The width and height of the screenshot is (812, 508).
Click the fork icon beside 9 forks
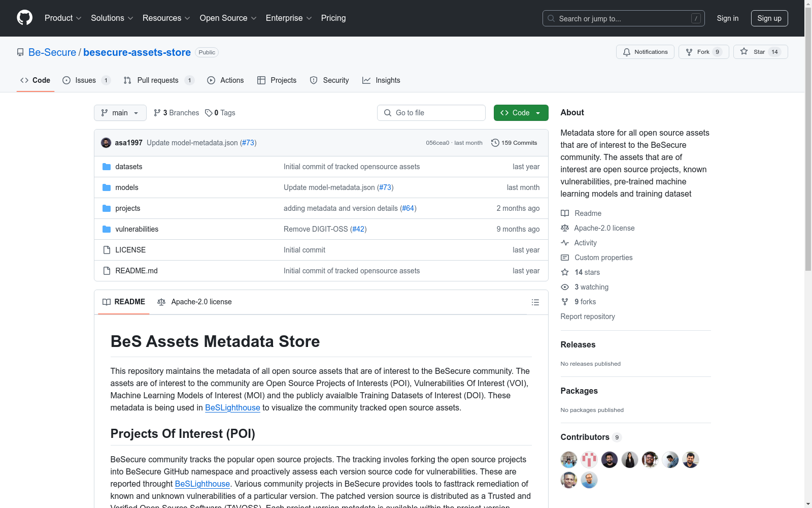pyautogui.click(x=565, y=302)
